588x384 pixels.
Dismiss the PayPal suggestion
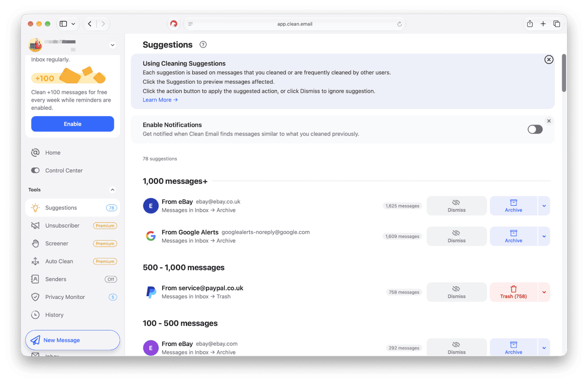[x=456, y=292]
